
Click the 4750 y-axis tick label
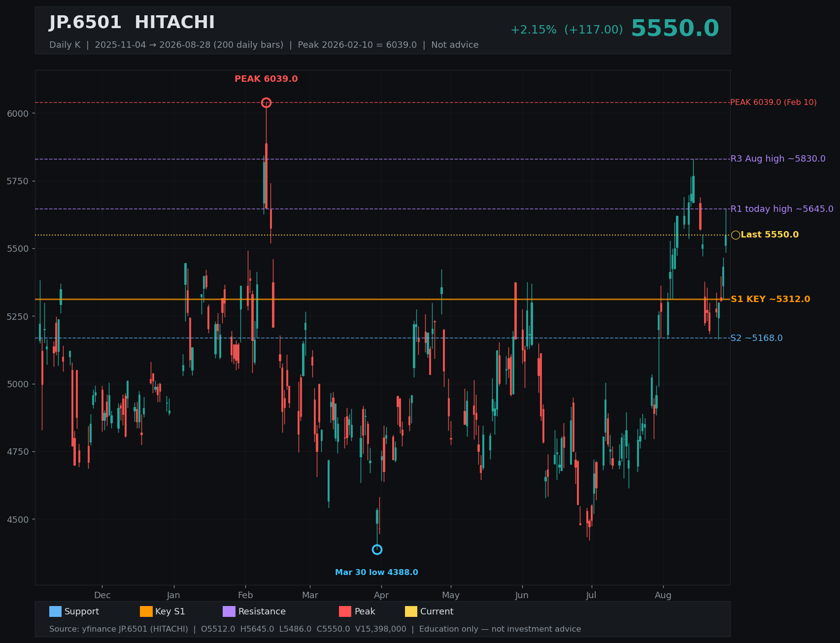click(18, 452)
